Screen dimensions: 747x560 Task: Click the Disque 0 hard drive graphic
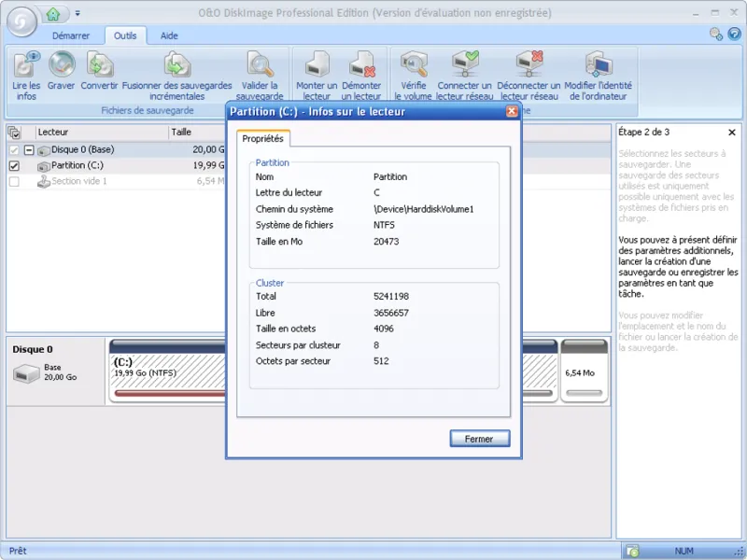point(26,373)
